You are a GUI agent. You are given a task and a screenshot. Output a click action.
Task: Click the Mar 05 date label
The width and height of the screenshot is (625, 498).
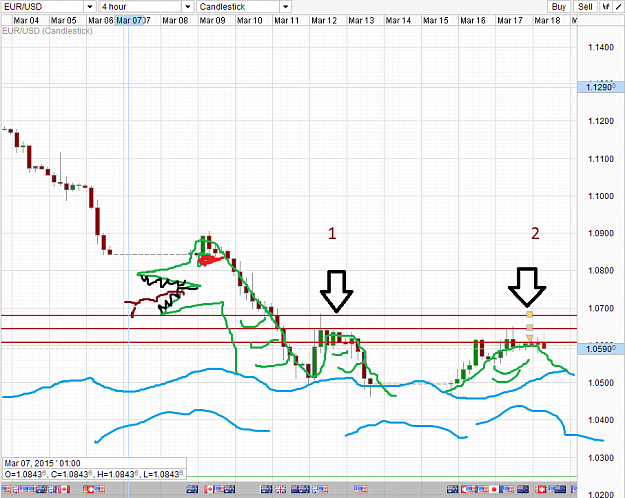(x=63, y=20)
